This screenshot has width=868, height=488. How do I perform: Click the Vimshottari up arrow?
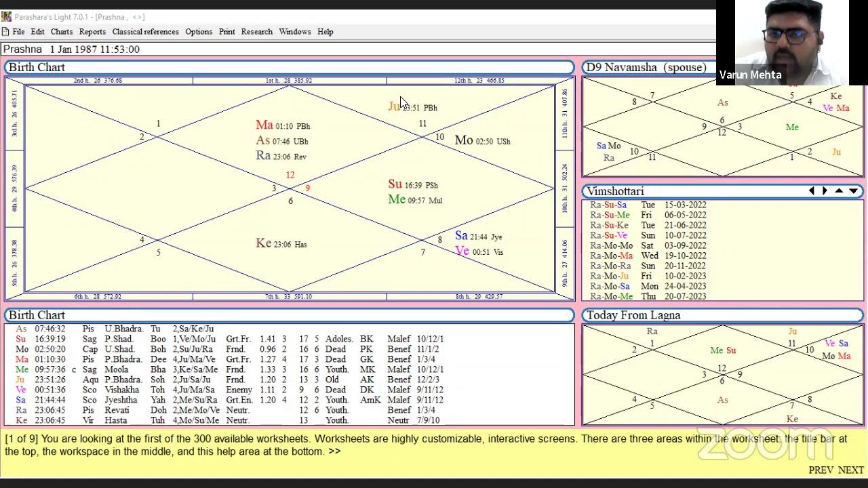coord(839,191)
